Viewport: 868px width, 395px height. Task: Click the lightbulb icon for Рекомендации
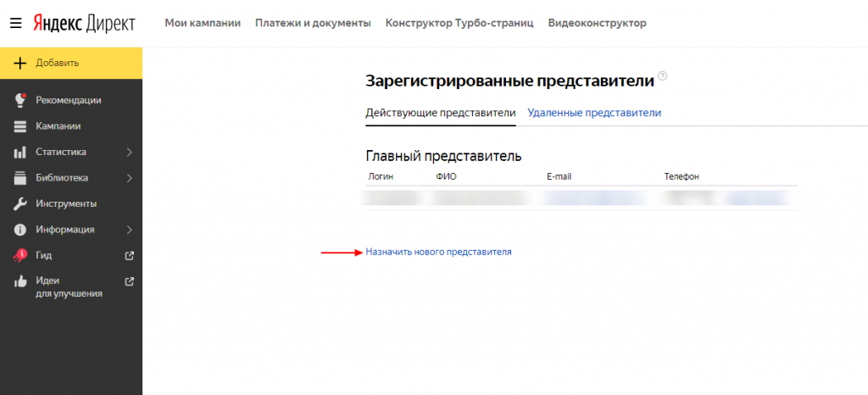20,100
